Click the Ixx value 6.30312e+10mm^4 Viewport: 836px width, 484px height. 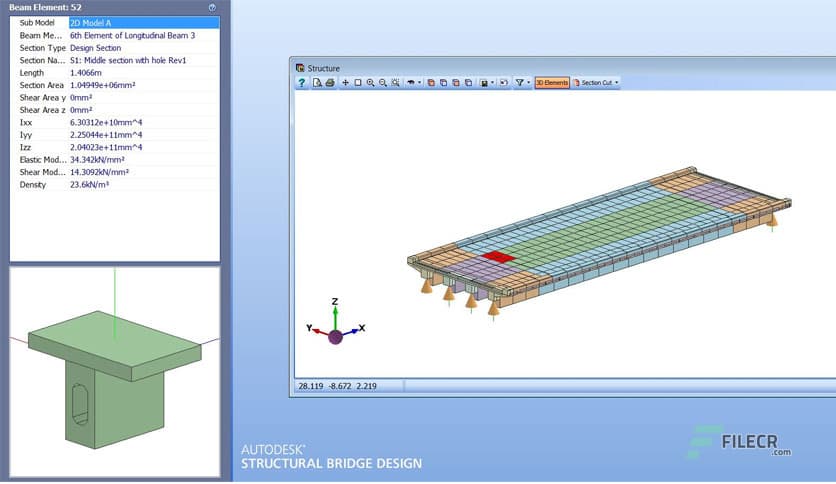click(x=106, y=122)
